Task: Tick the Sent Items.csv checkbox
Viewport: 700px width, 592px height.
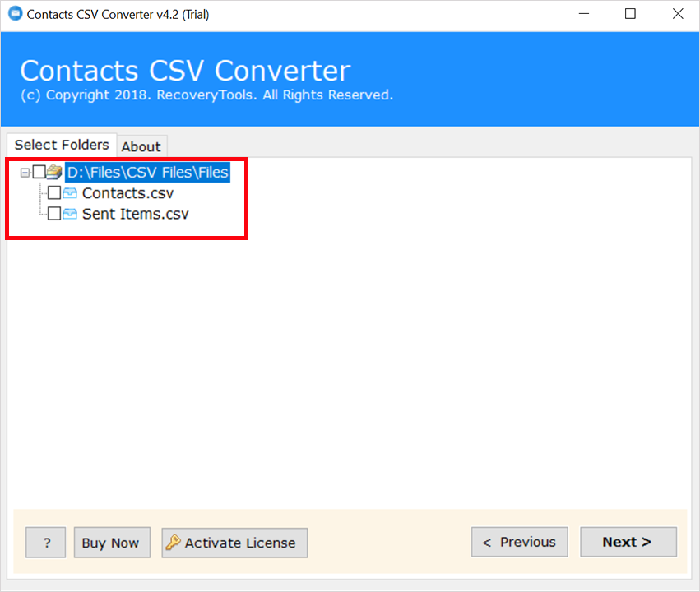Action: (x=54, y=214)
